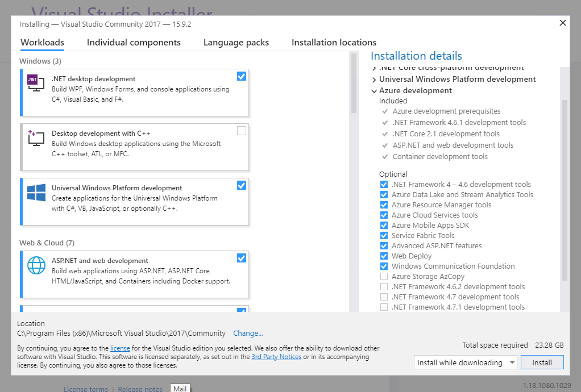Disable the Web Deploy optional component
Image resolution: width=581 pixels, height=392 pixels.
coord(384,256)
